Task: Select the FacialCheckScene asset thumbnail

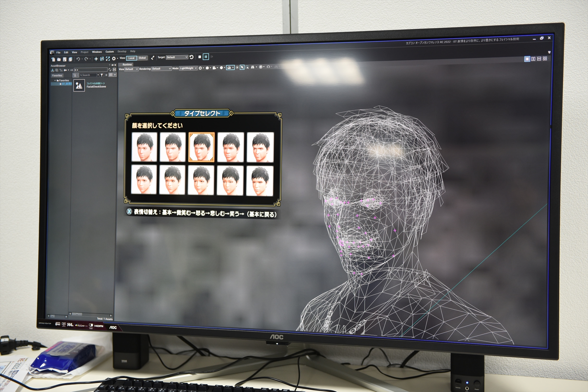Action: (x=79, y=85)
